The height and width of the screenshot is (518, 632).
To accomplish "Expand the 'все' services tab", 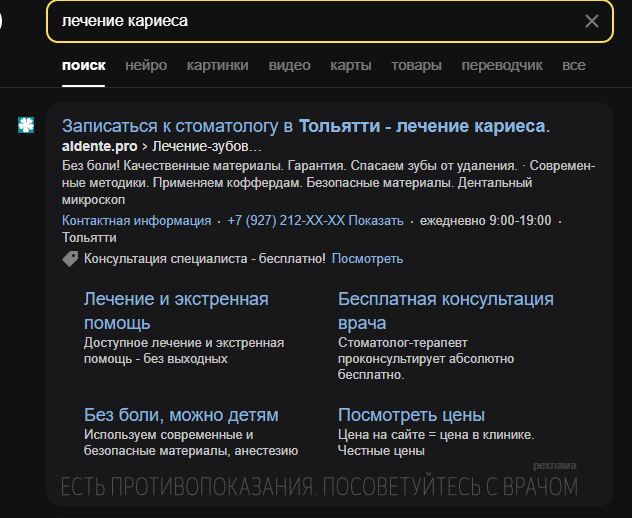I will click(x=574, y=65).
